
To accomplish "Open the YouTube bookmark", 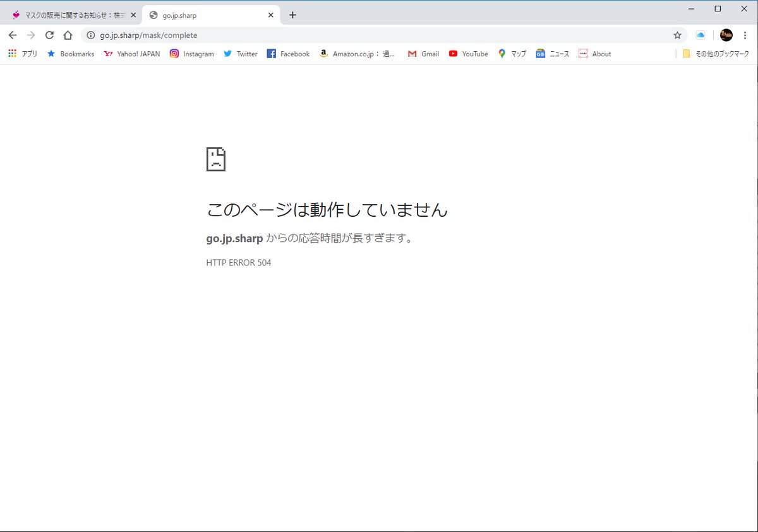I will [x=468, y=54].
